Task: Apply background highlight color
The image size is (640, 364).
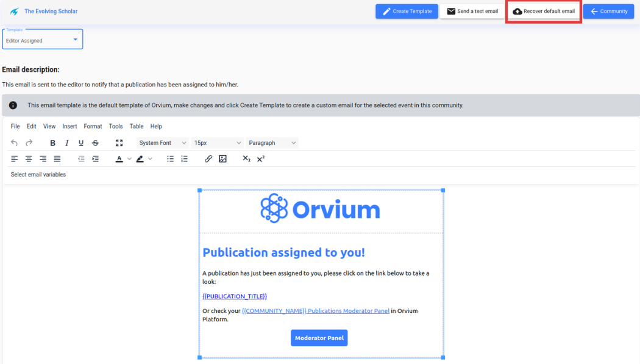Action: coord(140,158)
